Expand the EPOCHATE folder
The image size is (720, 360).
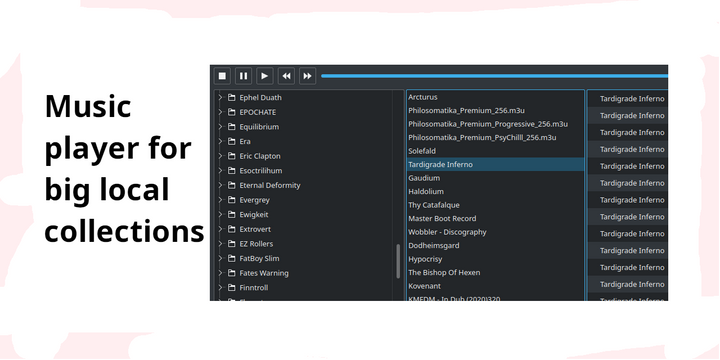tap(220, 112)
